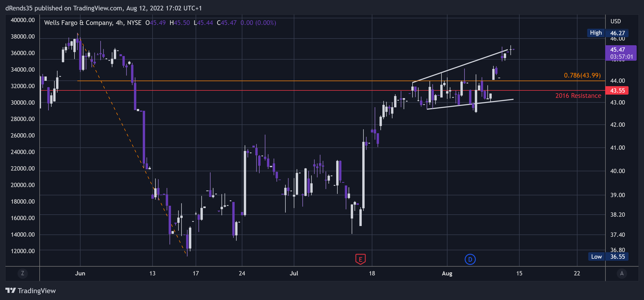
Task: Click the 37.40 right price scale value
Action: 617,235
